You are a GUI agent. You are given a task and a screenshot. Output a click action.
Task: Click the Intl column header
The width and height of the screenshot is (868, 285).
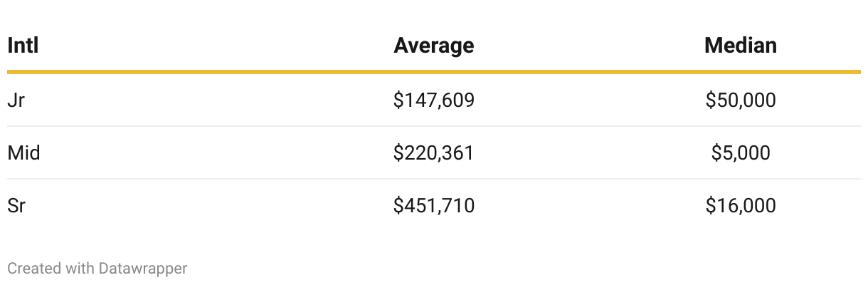(x=23, y=46)
